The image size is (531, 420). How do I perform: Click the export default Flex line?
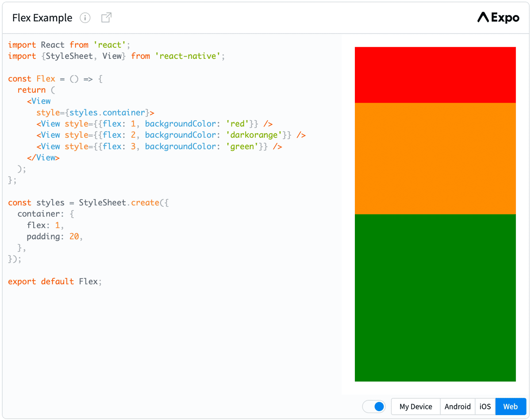click(x=55, y=281)
